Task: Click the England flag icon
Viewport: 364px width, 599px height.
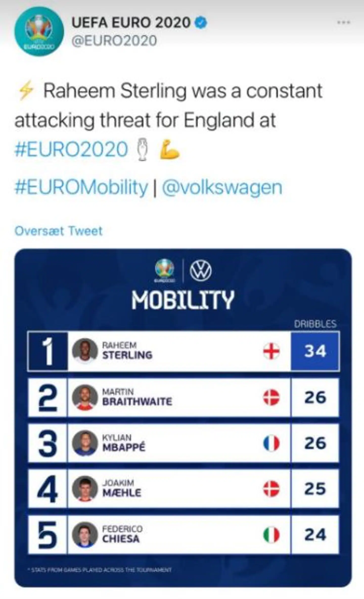Action: (271, 351)
